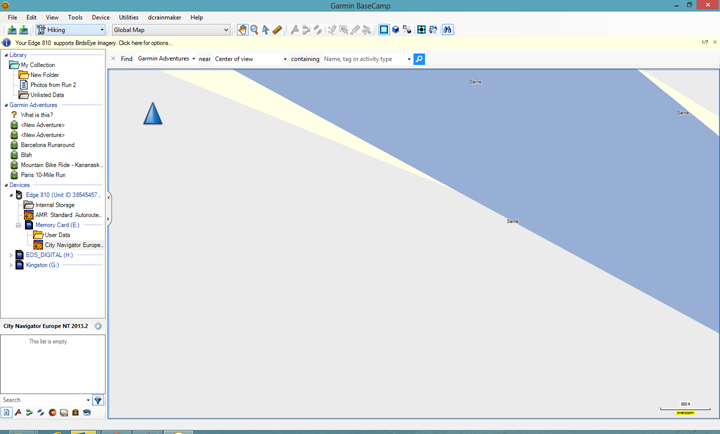Click the Insert point tool icon
Image resolution: width=720 pixels, height=434 pixels.
click(x=332, y=30)
